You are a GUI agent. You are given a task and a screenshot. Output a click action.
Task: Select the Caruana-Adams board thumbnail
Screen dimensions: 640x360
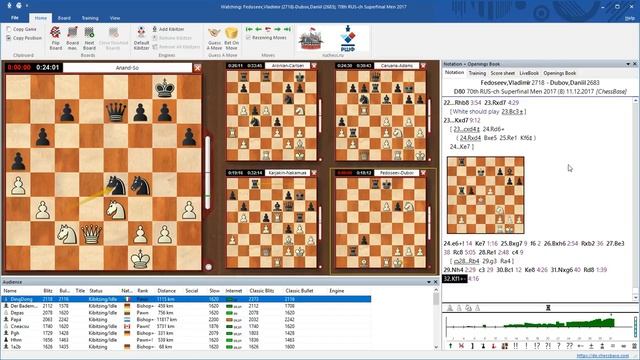[x=381, y=116]
